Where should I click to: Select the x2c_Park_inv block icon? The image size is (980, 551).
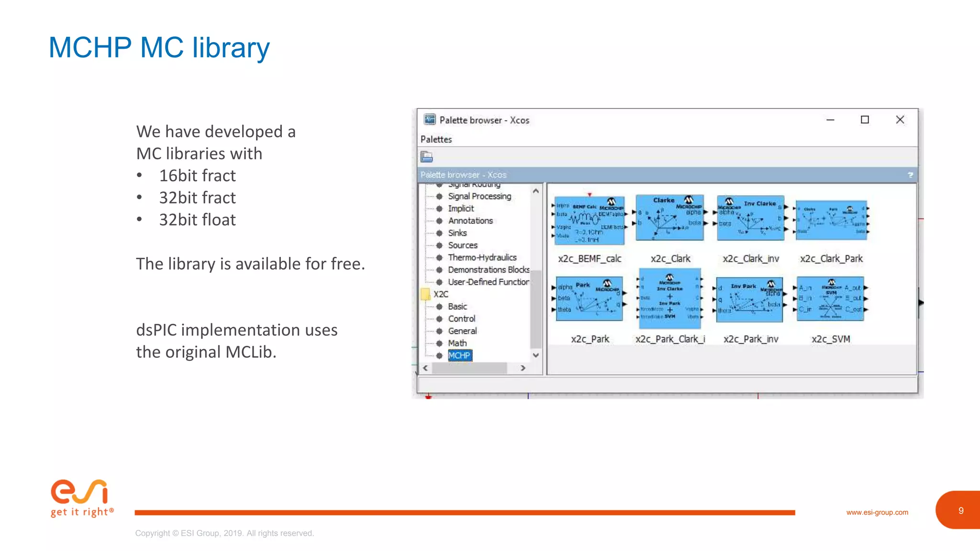point(750,299)
